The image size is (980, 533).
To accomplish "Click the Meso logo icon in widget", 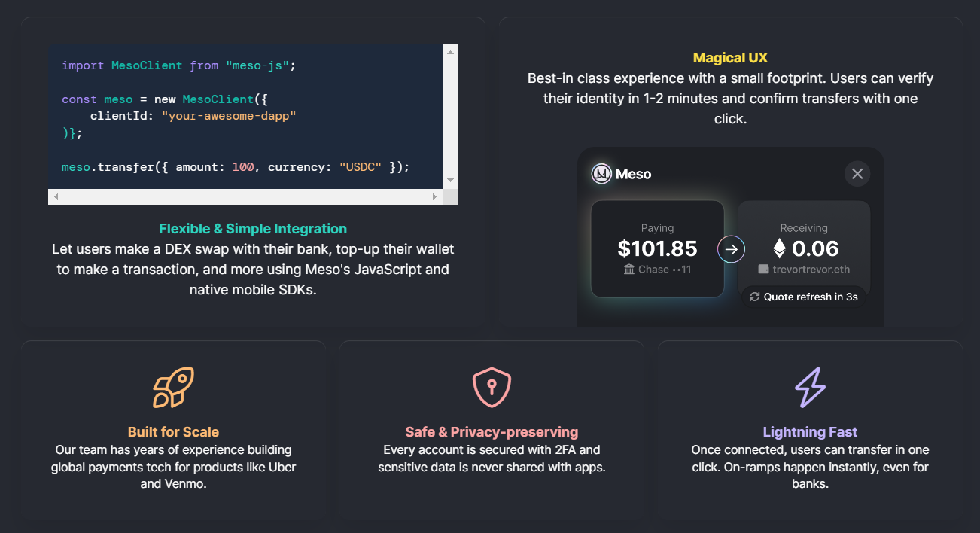I will pos(601,174).
